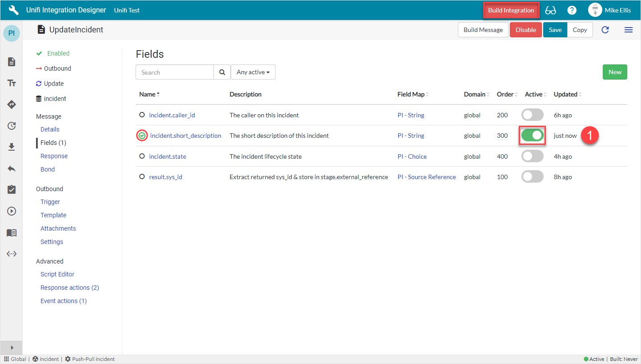Image resolution: width=641 pixels, height=364 pixels.
Task: Go to Response in Message section
Action: click(54, 156)
